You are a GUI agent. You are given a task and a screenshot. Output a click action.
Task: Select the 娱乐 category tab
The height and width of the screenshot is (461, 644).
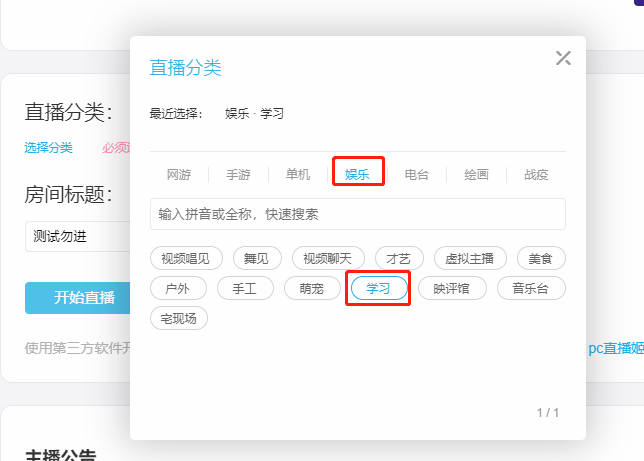[x=358, y=175]
